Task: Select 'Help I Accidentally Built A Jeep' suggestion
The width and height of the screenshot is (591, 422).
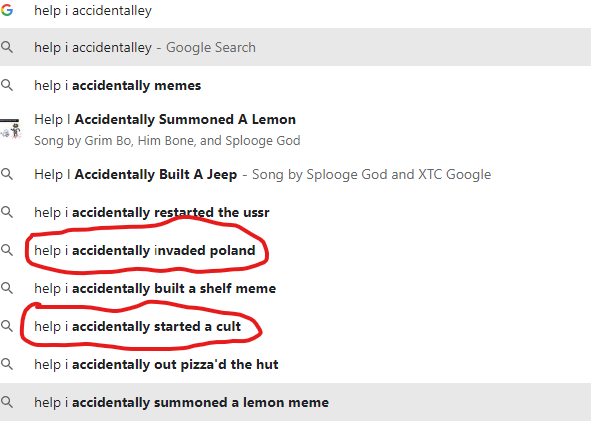Action: [x=296, y=174]
